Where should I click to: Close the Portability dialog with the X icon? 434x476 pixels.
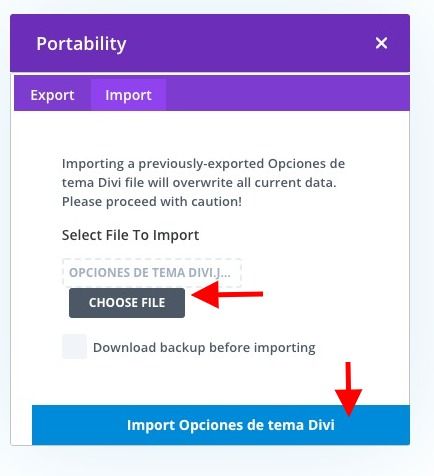click(x=381, y=43)
